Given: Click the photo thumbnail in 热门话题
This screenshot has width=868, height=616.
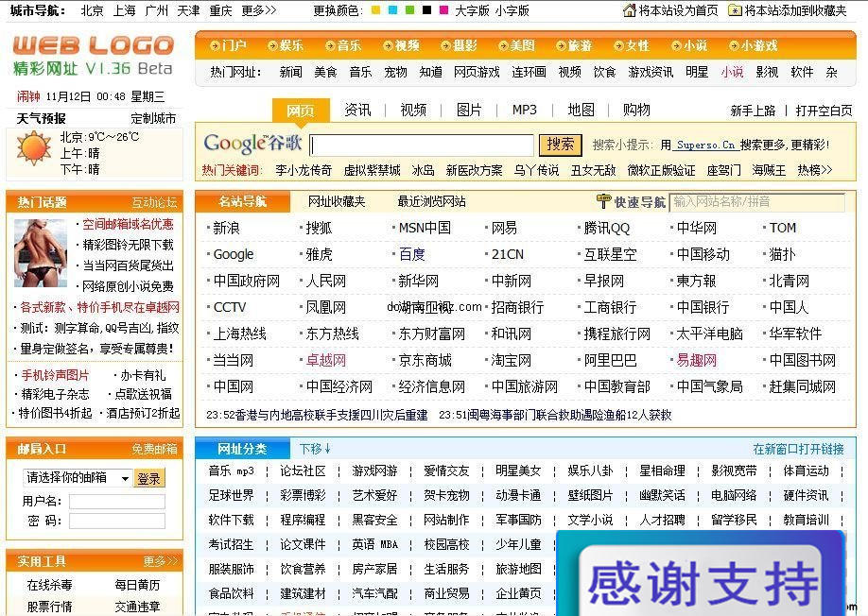Looking at the screenshot, I should (41, 252).
